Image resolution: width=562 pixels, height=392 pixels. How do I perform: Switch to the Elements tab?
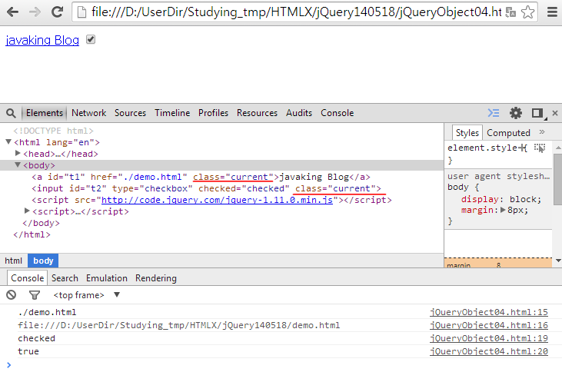(x=45, y=113)
